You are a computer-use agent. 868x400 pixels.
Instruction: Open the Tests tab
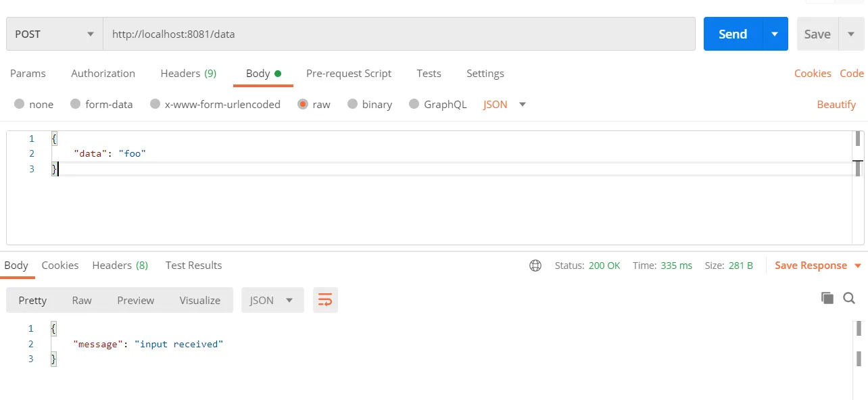[x=429, y=73]
